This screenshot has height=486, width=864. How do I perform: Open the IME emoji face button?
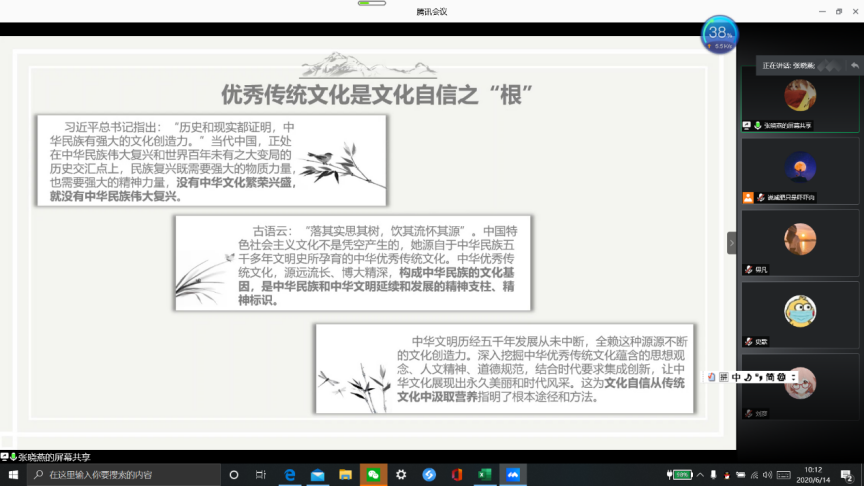[781, 377]
